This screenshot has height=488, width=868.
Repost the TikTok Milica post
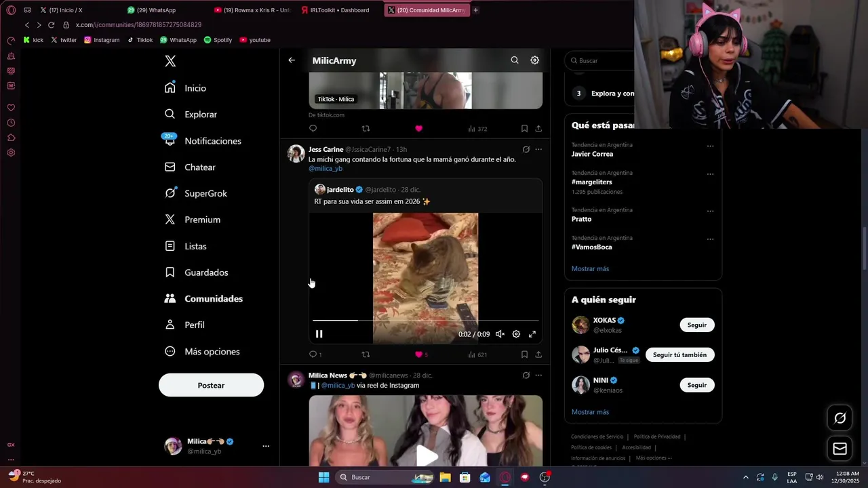coord(366,129)
